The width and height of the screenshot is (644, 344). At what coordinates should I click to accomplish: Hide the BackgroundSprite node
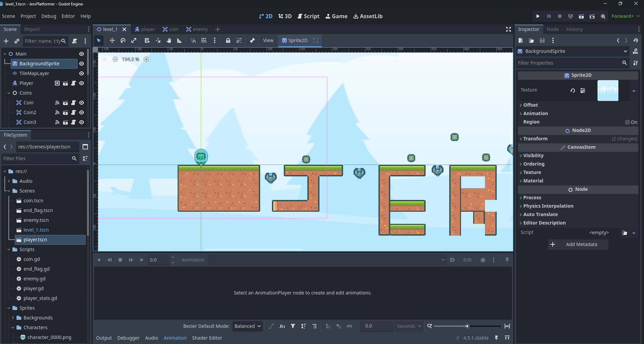coord(81,64)
